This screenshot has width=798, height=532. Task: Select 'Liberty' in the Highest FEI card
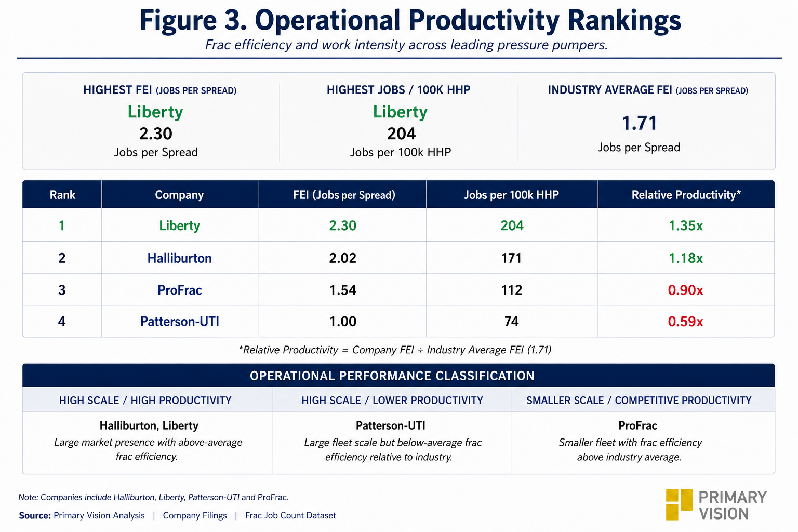pyautogui.click(x=155, y=112)
